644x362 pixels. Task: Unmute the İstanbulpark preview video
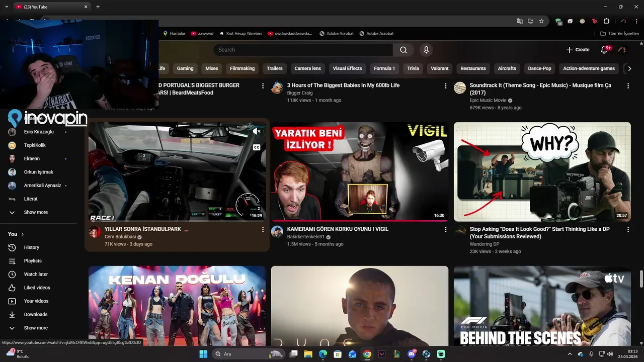(x=257, y=132)
